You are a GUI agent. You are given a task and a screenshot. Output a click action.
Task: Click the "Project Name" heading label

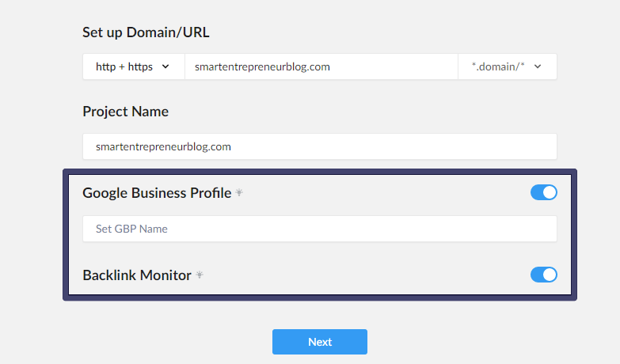[125, 112]
